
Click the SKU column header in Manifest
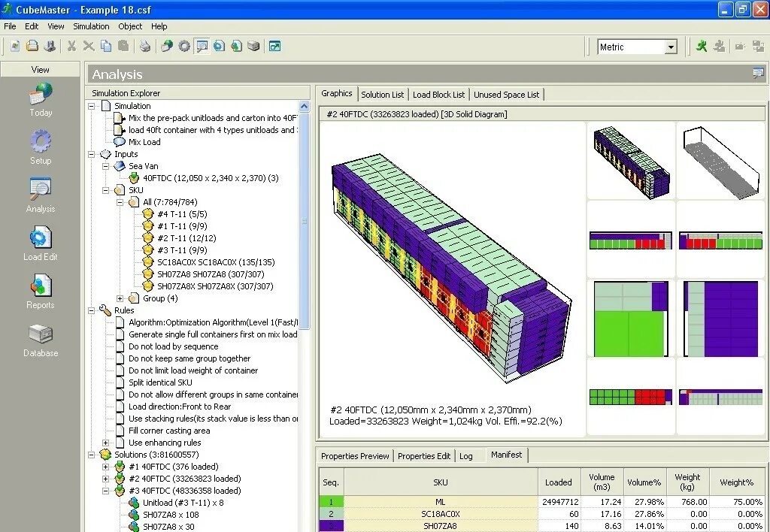[x=441, y=482]
